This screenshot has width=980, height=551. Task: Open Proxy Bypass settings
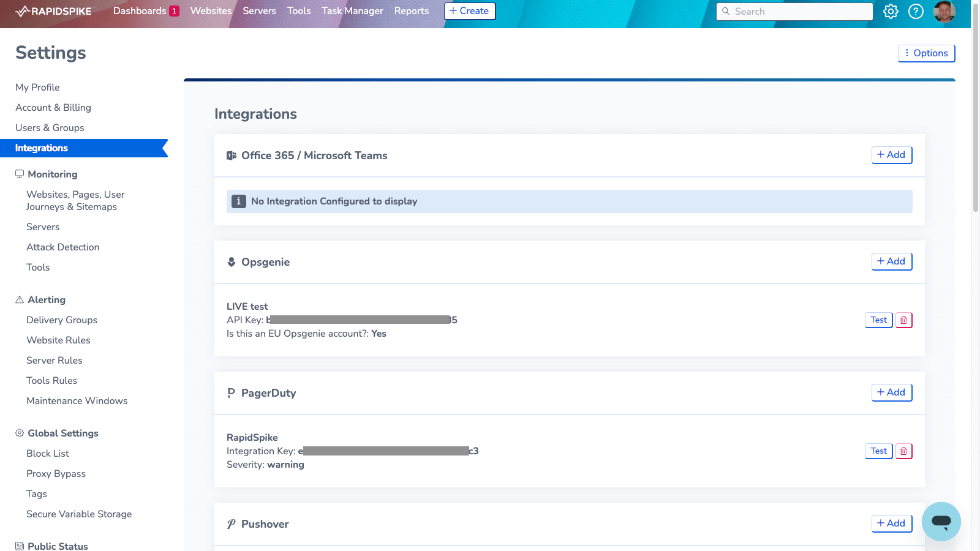point(56,474)
